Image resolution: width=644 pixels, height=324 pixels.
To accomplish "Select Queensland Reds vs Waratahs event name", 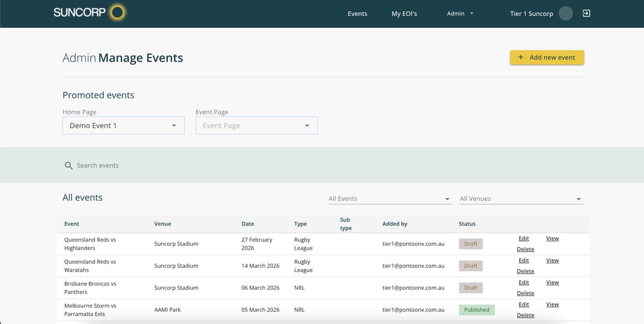I will click(90, 266).
